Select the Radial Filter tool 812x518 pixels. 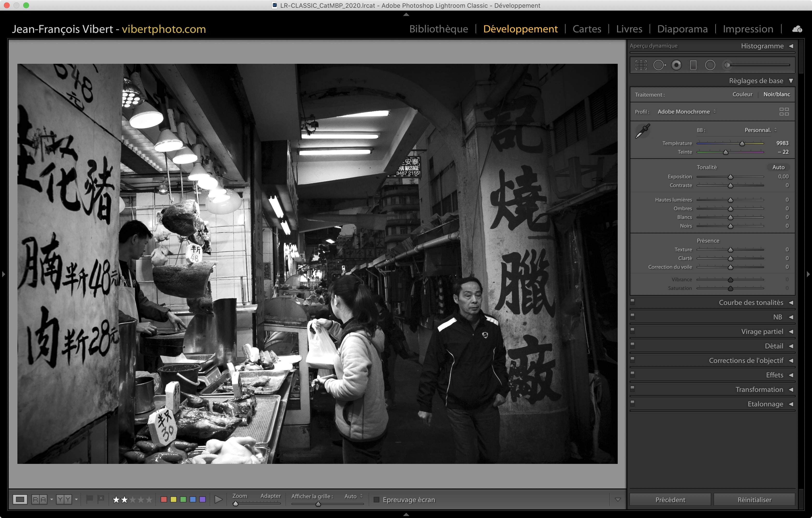coord(710,65)
